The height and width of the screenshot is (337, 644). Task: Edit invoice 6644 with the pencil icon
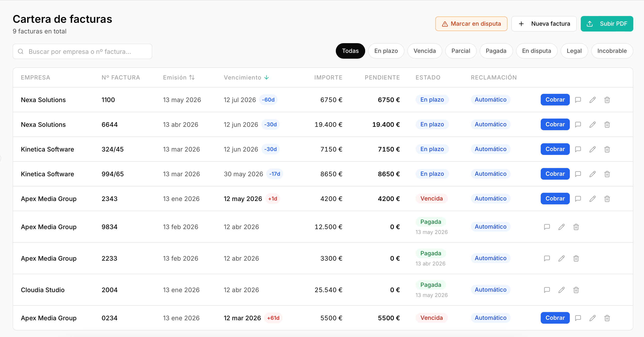click(x=593, y=125)
